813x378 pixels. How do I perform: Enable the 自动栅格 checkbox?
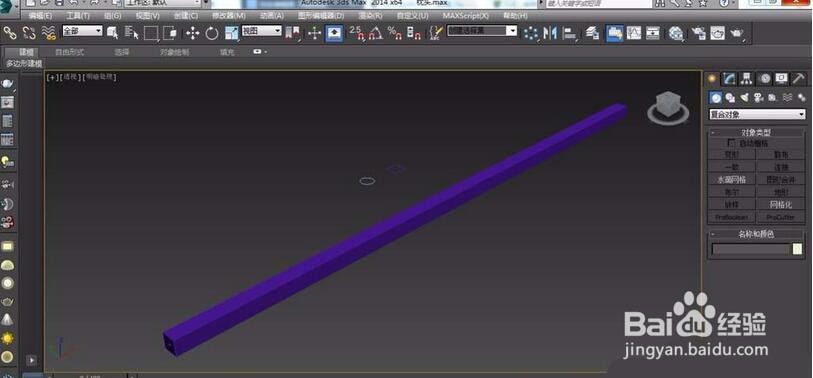[x=732, y=143]
